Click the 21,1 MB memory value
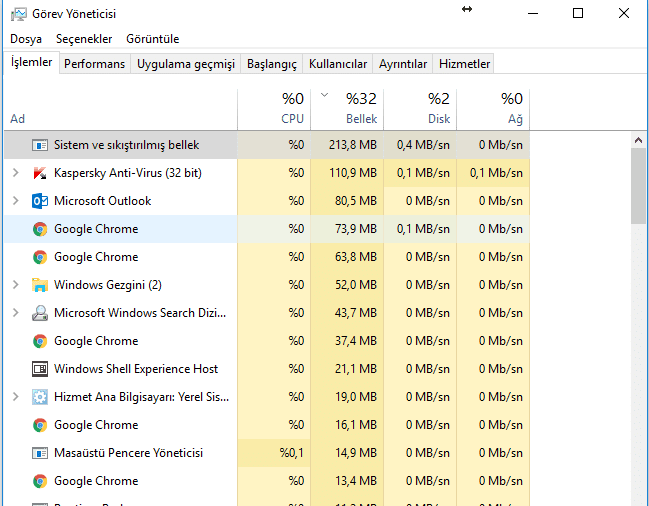 coord(356,369)
